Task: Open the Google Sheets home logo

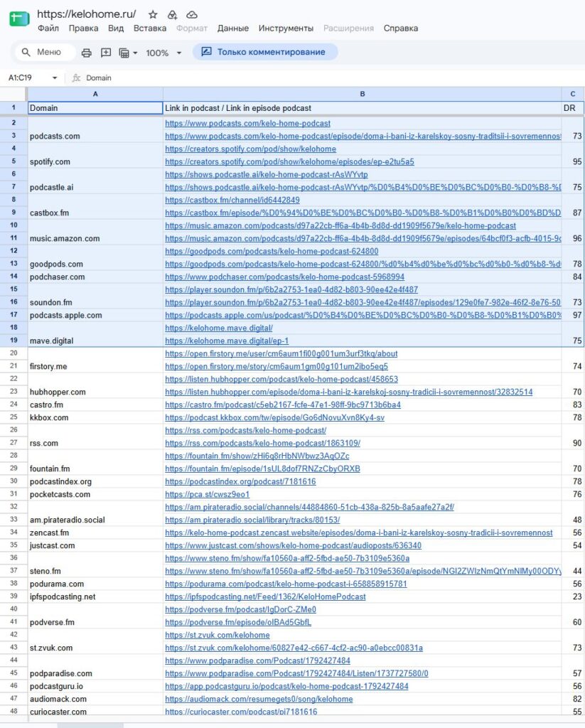Action: pos(19,19)
